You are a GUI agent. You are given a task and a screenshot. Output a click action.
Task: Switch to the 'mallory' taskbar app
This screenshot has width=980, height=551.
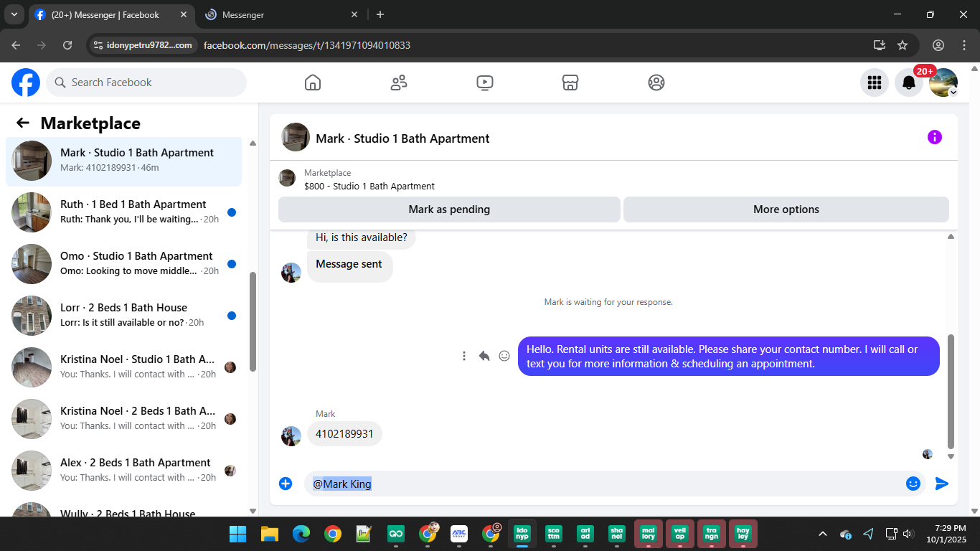click(x=649, y=534)
